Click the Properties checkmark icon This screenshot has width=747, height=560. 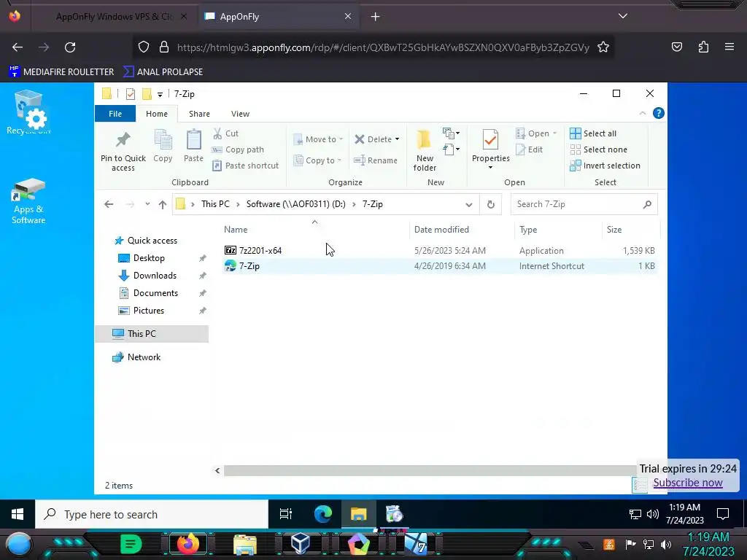(x=490, y=140)
